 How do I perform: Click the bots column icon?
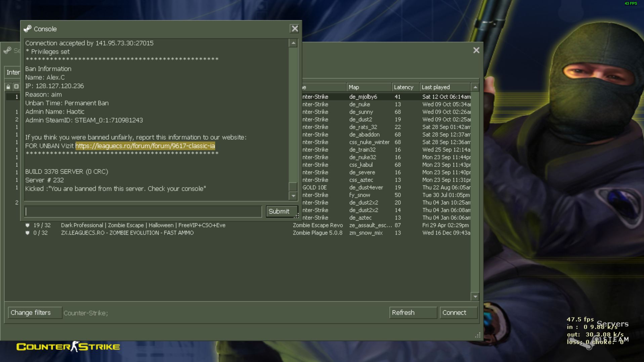16,87
